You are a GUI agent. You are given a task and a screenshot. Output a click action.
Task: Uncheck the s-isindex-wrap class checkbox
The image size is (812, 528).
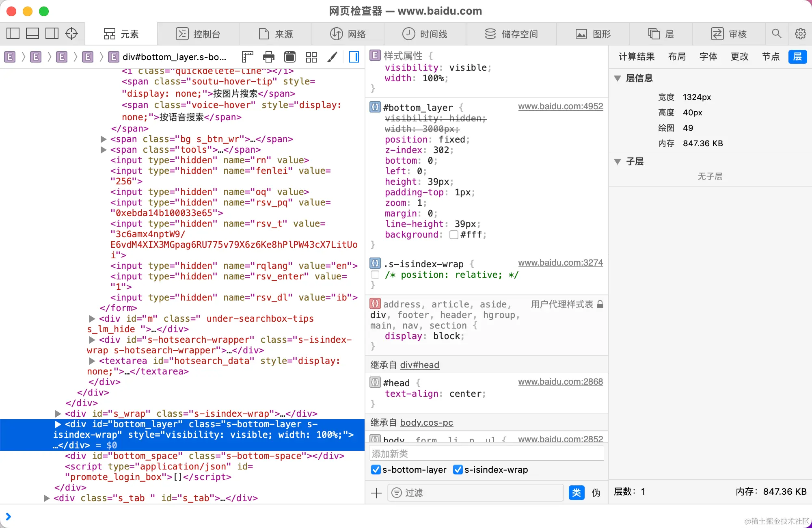458,470
